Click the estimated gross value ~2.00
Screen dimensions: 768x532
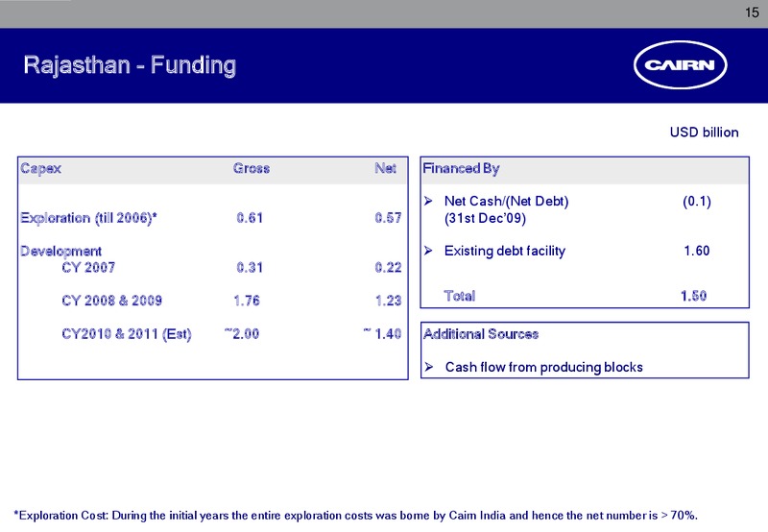tap(242, 334)
